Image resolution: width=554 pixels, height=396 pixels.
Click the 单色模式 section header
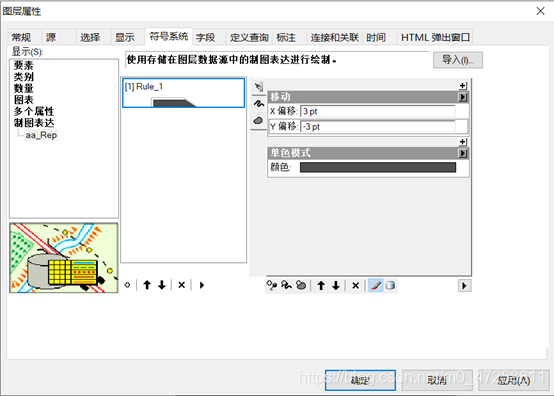(x=363, y=153)
